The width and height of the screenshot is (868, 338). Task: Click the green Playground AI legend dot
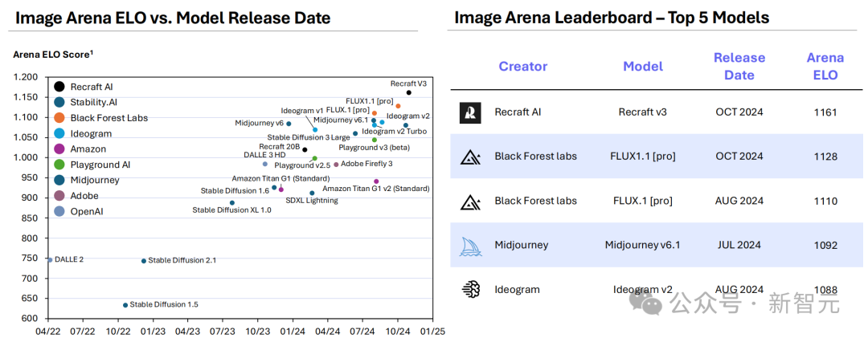click(x=59, y=165)
